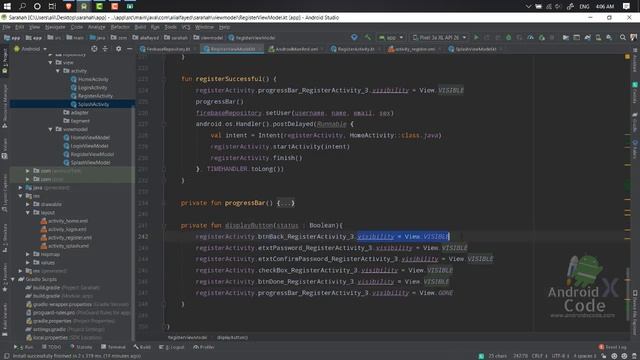Screen dimensions: 640x360
Task: Open the Project panel settings gear
Action: click(118, 49)
